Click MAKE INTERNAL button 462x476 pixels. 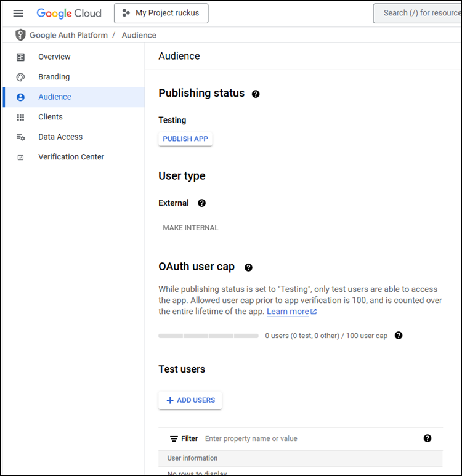190,228
